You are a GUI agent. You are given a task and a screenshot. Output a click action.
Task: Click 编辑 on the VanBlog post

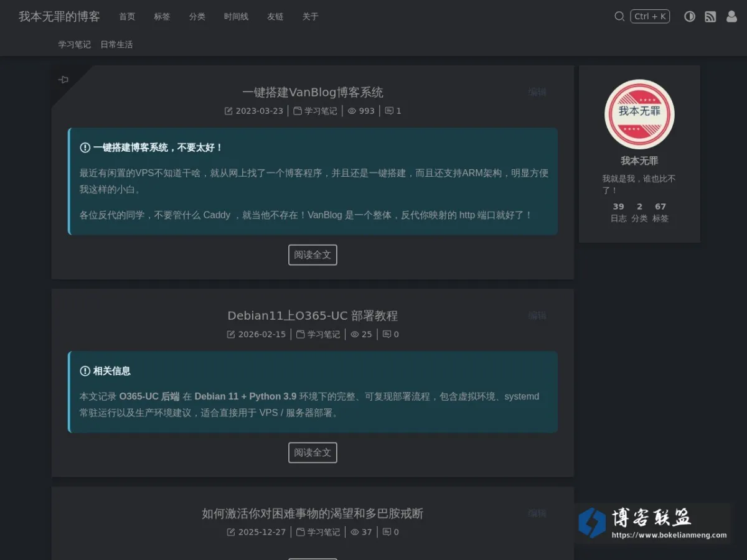pos(537,92)
